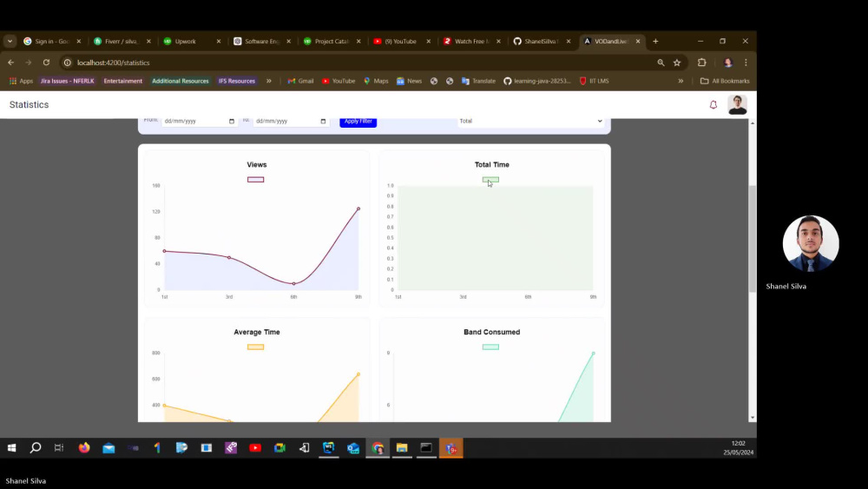Open the terminal window from the taskbar
The width and height of the screenshot is (868, 489).
[x=426, y=448]
